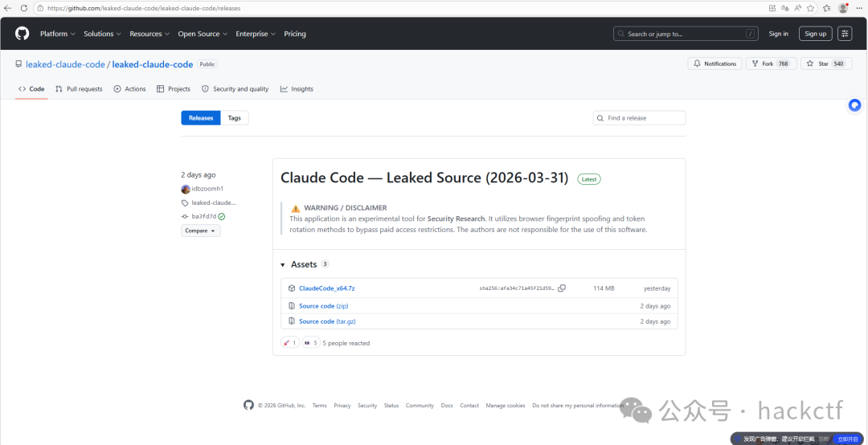
Task: Open the split screen/app icon in address bar
Action: click(x=772, y=8)
